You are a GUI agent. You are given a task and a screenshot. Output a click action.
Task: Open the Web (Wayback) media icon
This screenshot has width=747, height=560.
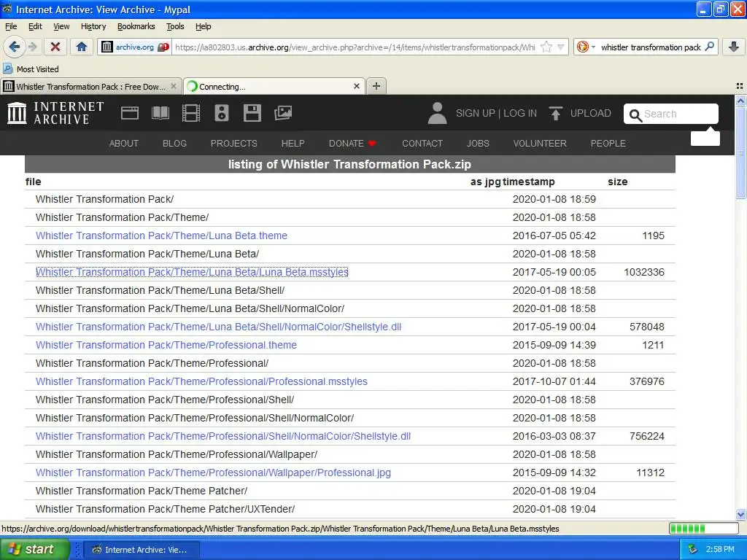130,113
